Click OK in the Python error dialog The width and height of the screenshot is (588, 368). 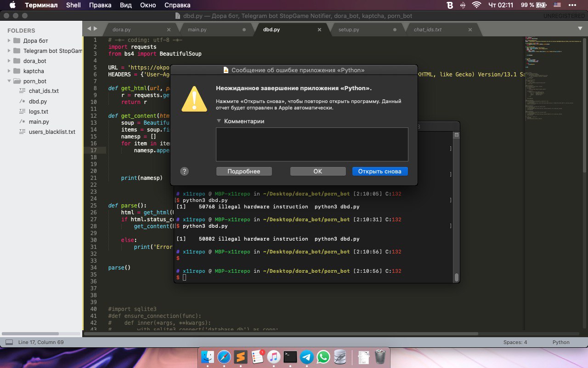point(318,171)
